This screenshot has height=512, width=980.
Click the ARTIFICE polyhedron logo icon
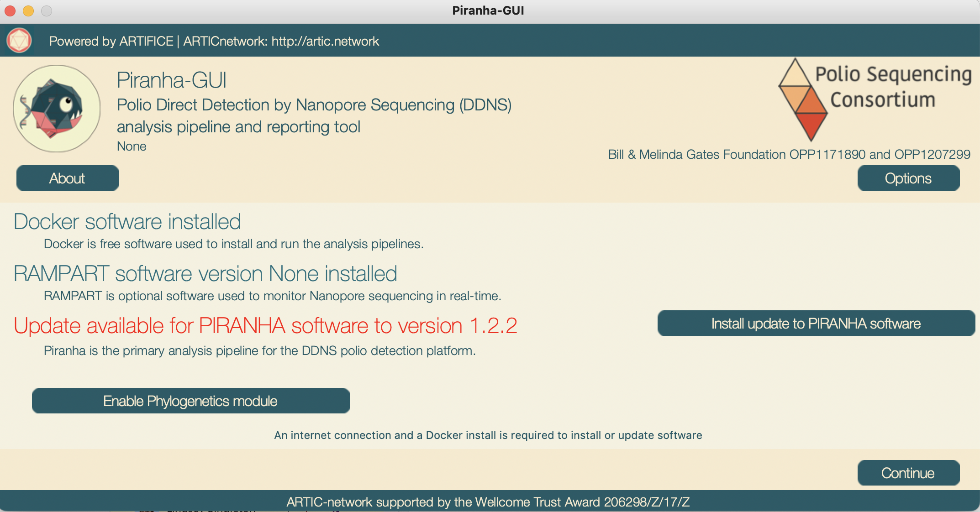[x=19, y=41]
